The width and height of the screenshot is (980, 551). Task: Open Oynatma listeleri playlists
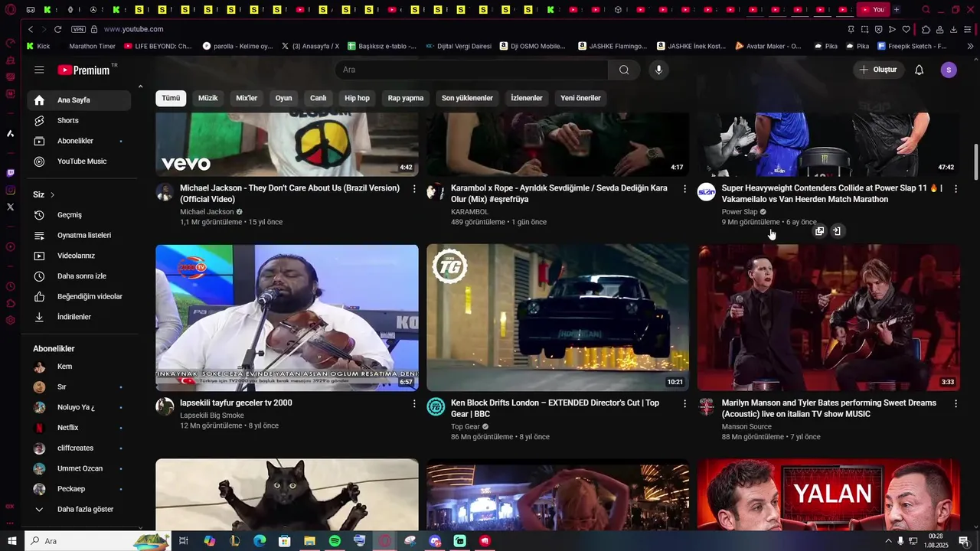coord(79,235)
